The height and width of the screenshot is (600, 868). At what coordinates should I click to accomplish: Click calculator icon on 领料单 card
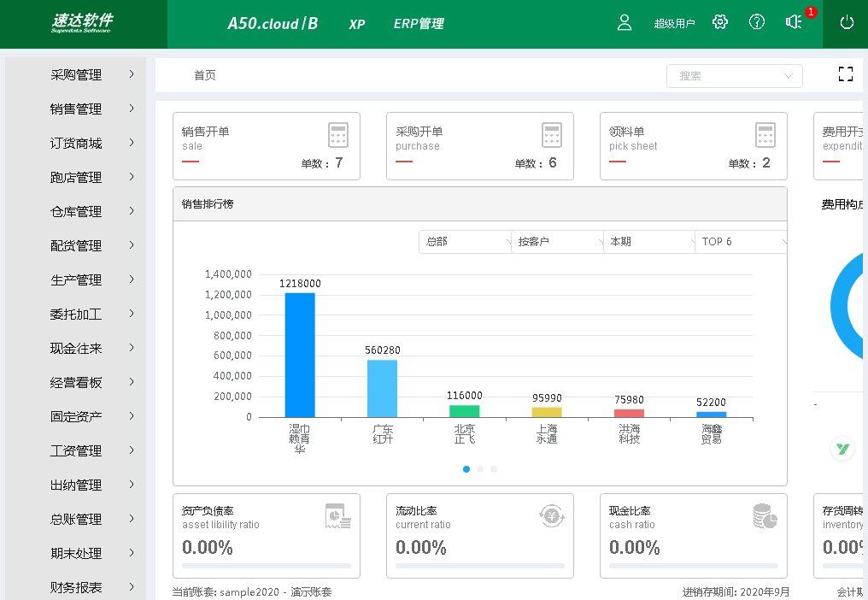click(765, 135)
